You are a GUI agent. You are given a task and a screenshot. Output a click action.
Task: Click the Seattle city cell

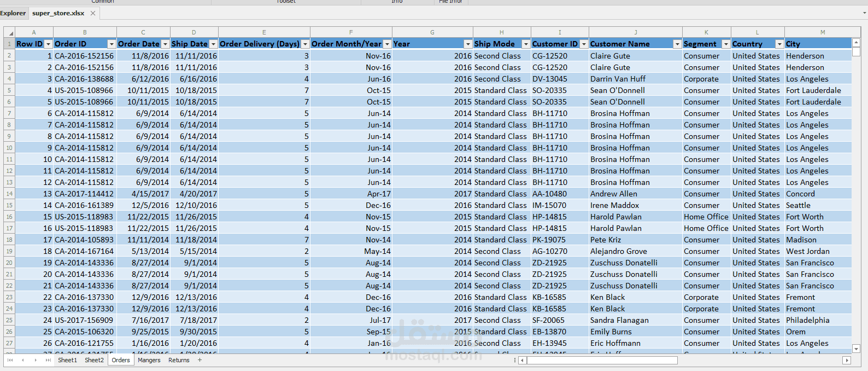(818, 205)
